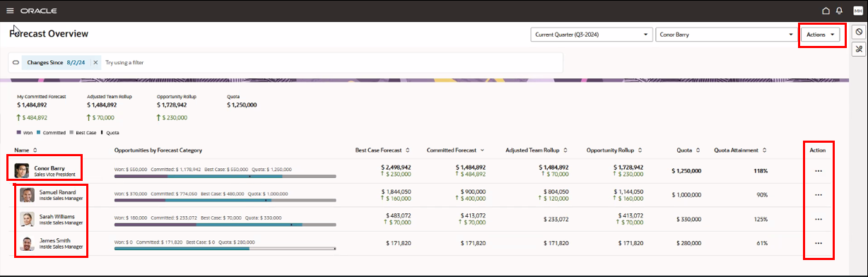Remove the Changes Since filter chip
868x277 pixels.
coord(95,62)
